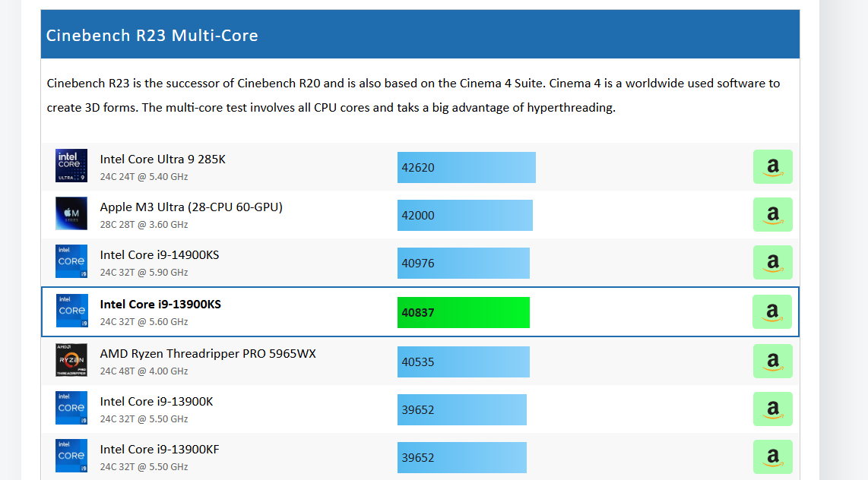Open Amazon link for Intel Core i9-14900KS
Viewport: 868px width, 480px height.
tap(773, 262)
